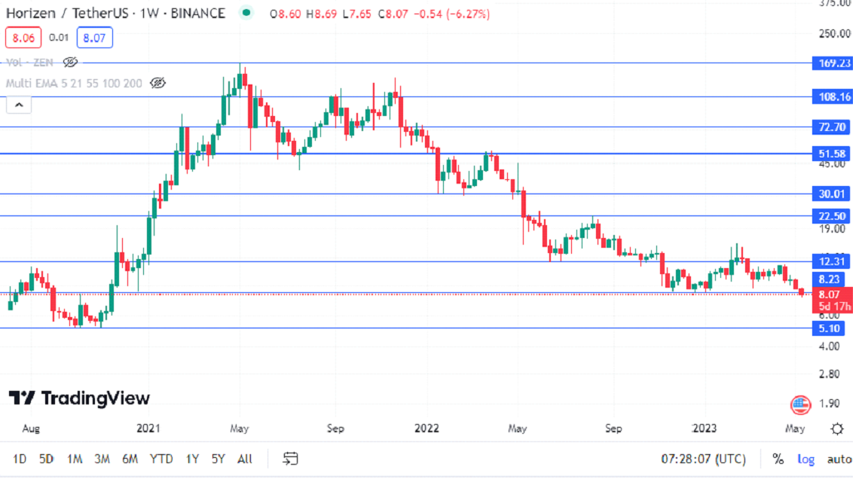
Task: Click the red 8.07 current price label
Action: (x=833, y=300)
